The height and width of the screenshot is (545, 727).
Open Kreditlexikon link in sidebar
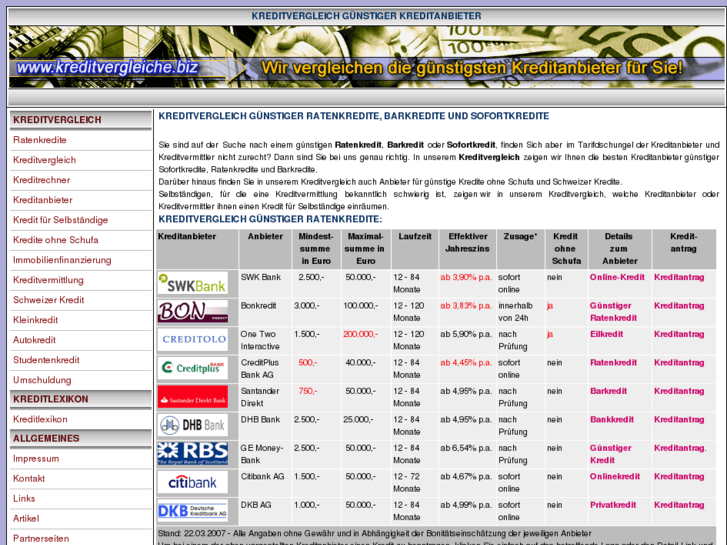click(40, 419)
